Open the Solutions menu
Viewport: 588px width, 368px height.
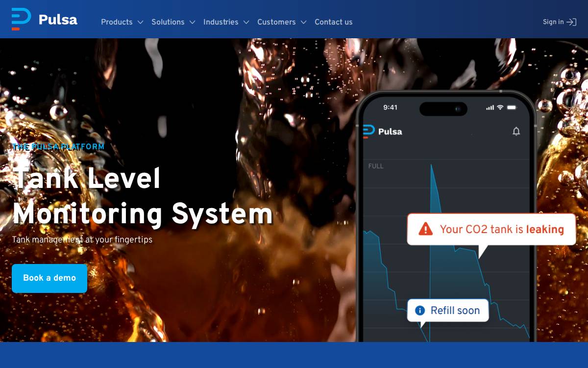tap(173, 22)
